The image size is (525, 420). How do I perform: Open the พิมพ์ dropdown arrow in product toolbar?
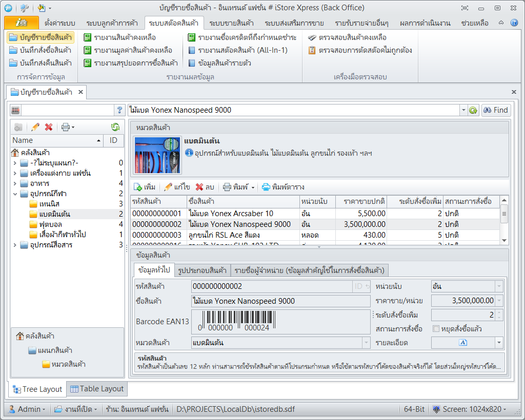point(253,187)
